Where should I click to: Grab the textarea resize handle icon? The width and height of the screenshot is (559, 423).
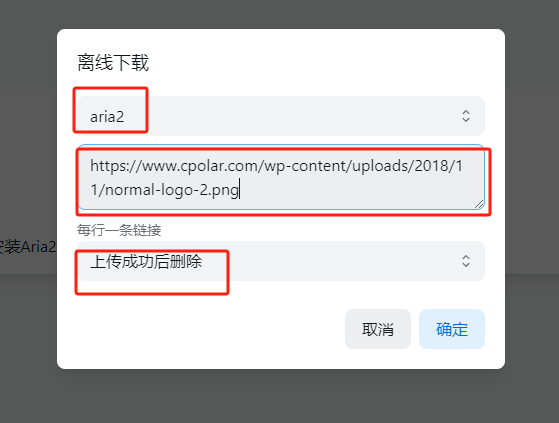[x=479, y=204]
